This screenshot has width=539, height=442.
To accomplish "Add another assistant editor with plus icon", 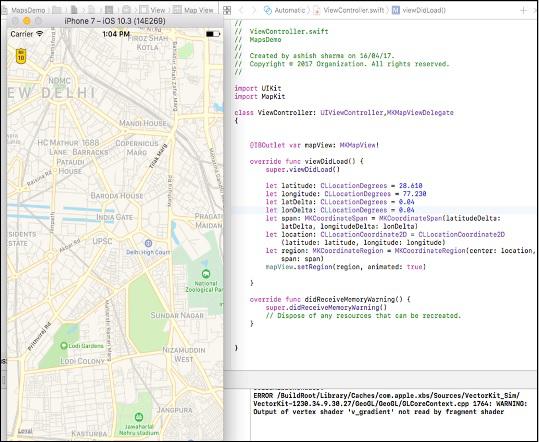I will pos(524,11).
